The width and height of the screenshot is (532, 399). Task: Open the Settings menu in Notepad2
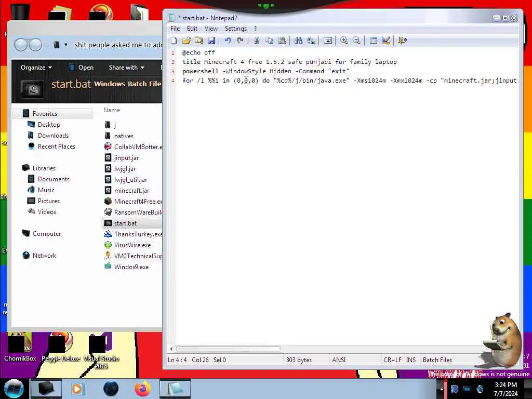point(235,29)
